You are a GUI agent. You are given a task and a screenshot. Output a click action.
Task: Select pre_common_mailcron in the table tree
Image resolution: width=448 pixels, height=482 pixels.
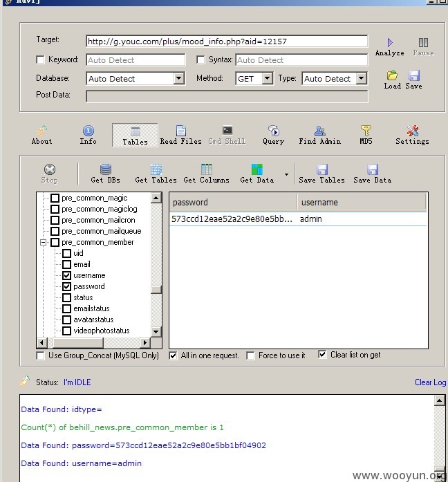(98, 220)
